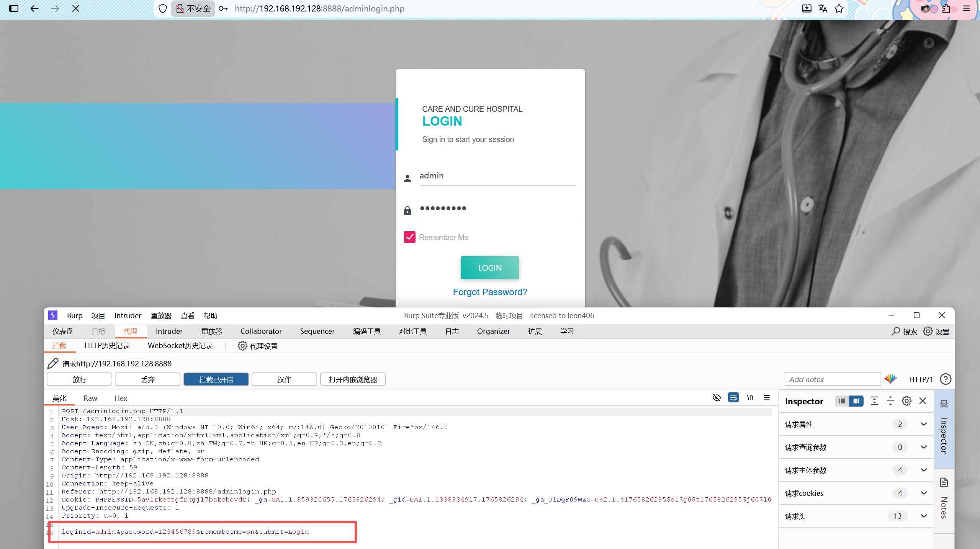Switch to the Intruder tab
Image resolution: width=980 pixels, height=549 pixels.
click(169, 331)
